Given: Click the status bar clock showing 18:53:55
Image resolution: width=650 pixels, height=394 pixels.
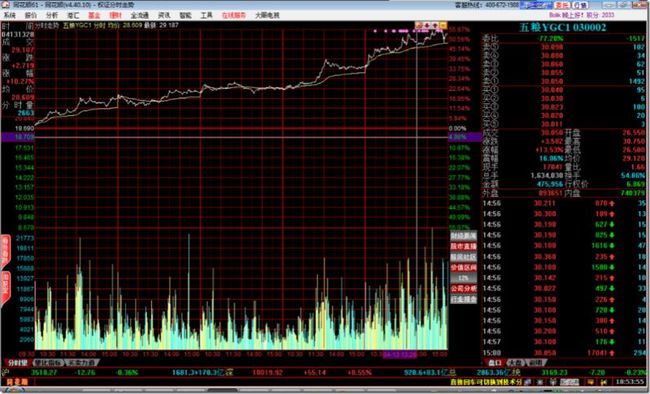Looking at the screenshot, I should pyautogui.click(x=629, y=382).
